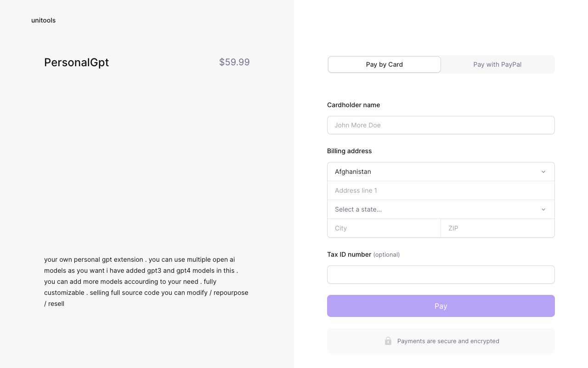Click the Billing address label
This screenshot has width=588, height=368.
click(x=349, y=151)
